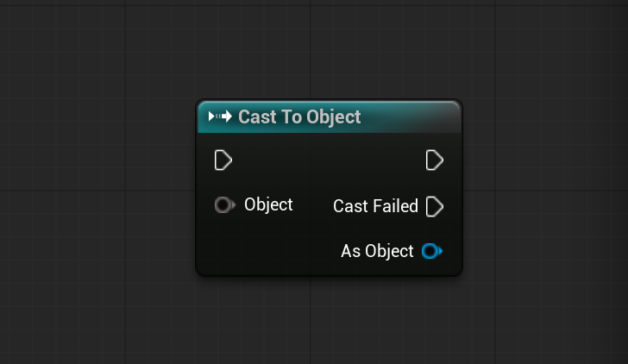Screen dimensions: 628x364
Task: Click the gray Object input pin
Action: point(223,205)
